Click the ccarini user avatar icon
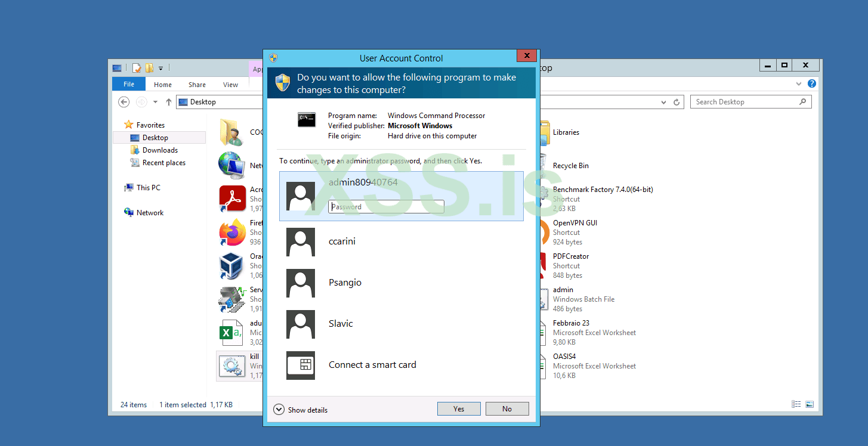 click(x=301, y=241)
